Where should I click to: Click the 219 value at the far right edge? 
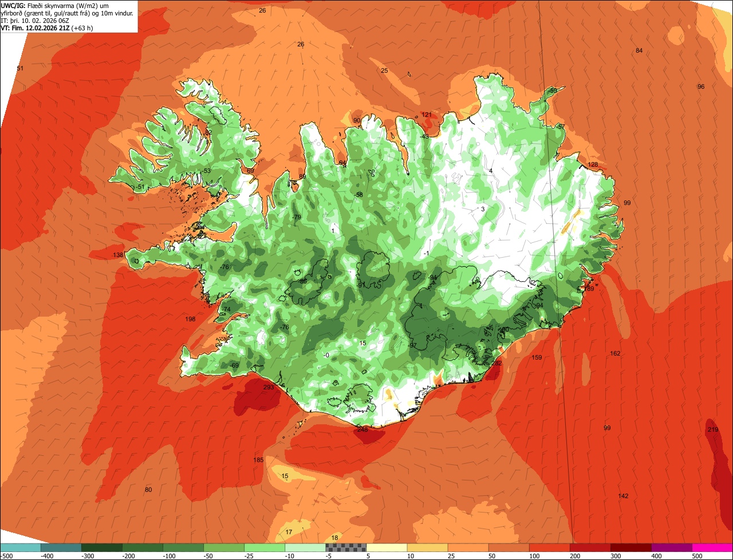click(713, 429)
